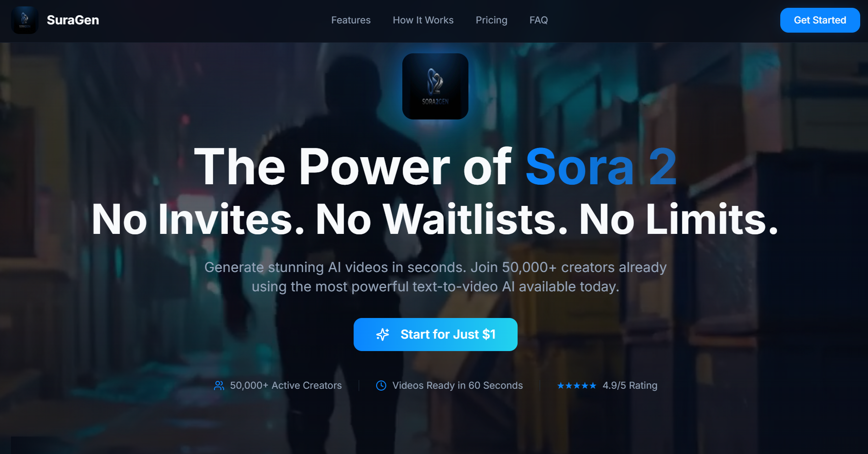868x454 pixels.
Task: Click the Videos Ready in 60 Seconds label
Action: pos(457,386)
